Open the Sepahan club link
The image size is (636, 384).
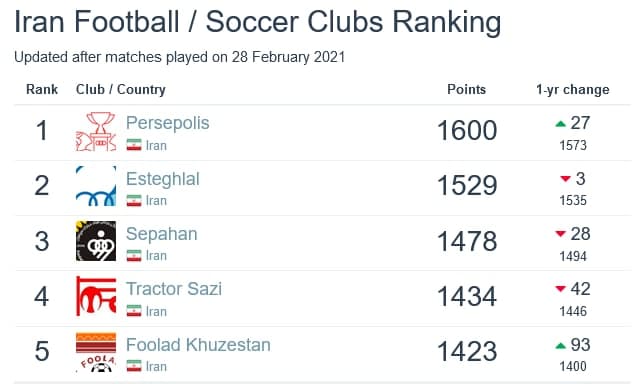pos(161,234)
